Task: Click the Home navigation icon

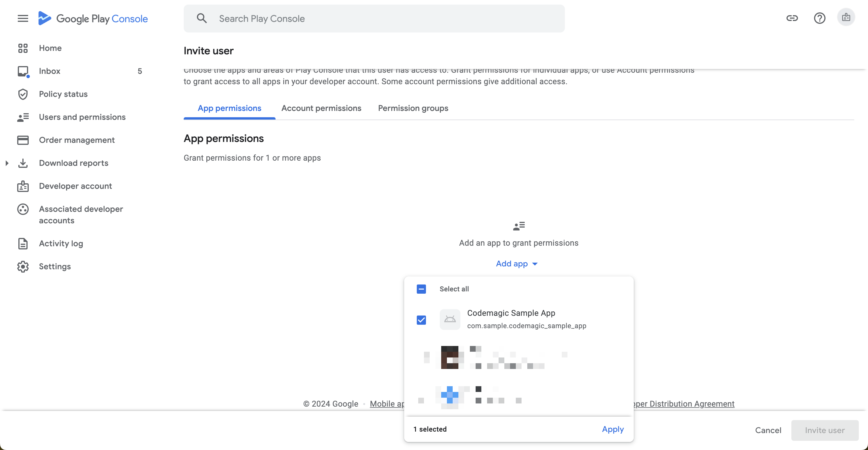Action: [x=23, y=48]
